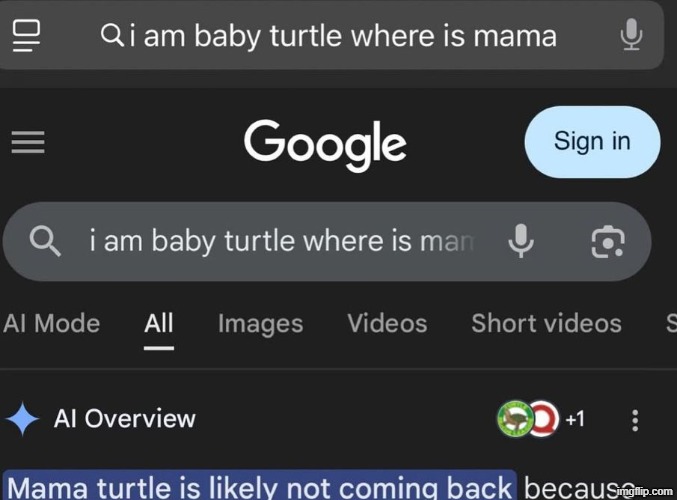Select the All results tab
The width and height of the screenshot is (677, 500).
click(159, 323)
